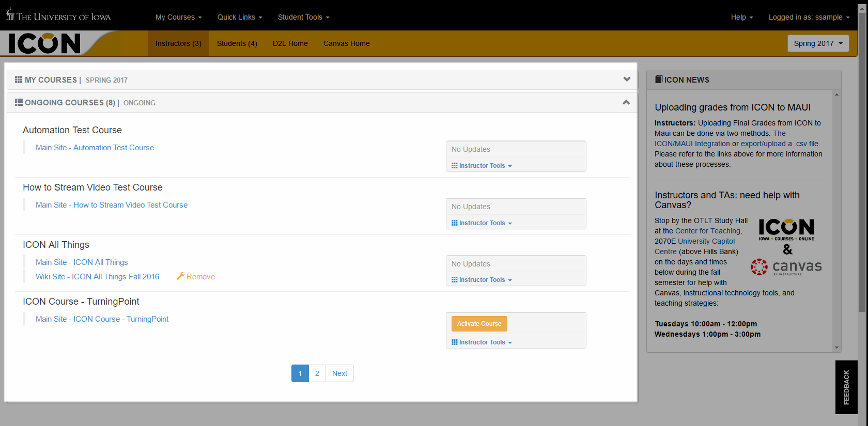Screen dimensions: 868x426
Task: Follow the ICON/MAUI Integration link
Action: click(x=692, y=144)
